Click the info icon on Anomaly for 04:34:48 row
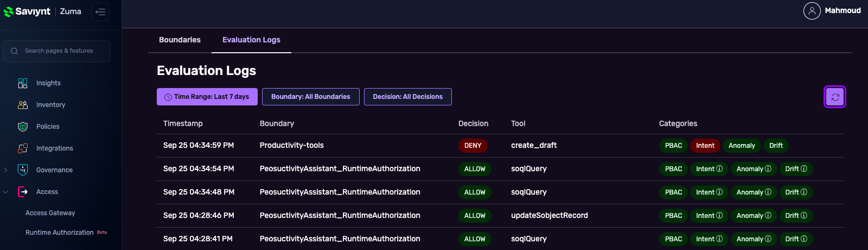 click(768, 192)
